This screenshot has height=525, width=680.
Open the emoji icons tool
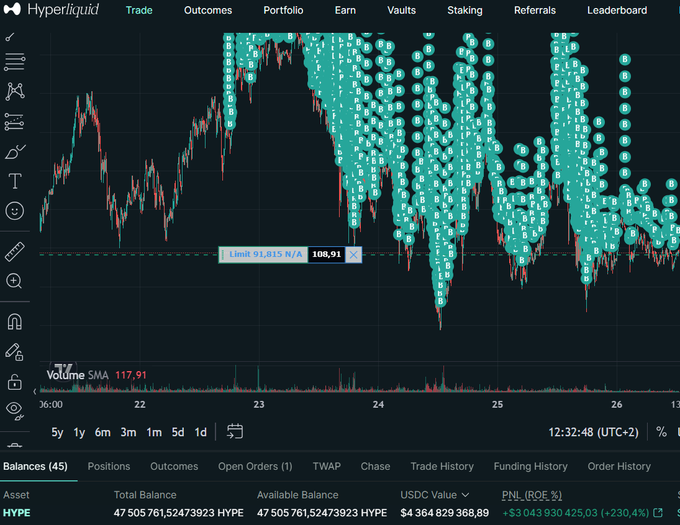pos(14,211)
